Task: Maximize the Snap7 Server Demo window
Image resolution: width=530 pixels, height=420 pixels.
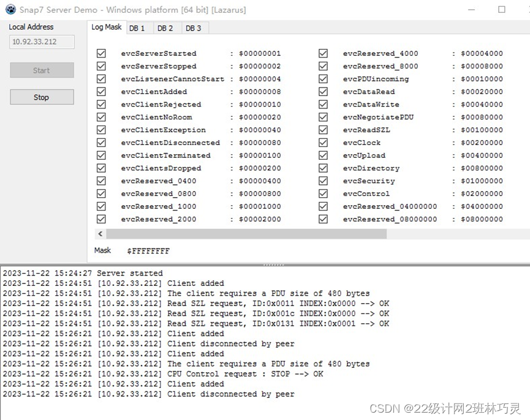Action: (x=502, y=9)
